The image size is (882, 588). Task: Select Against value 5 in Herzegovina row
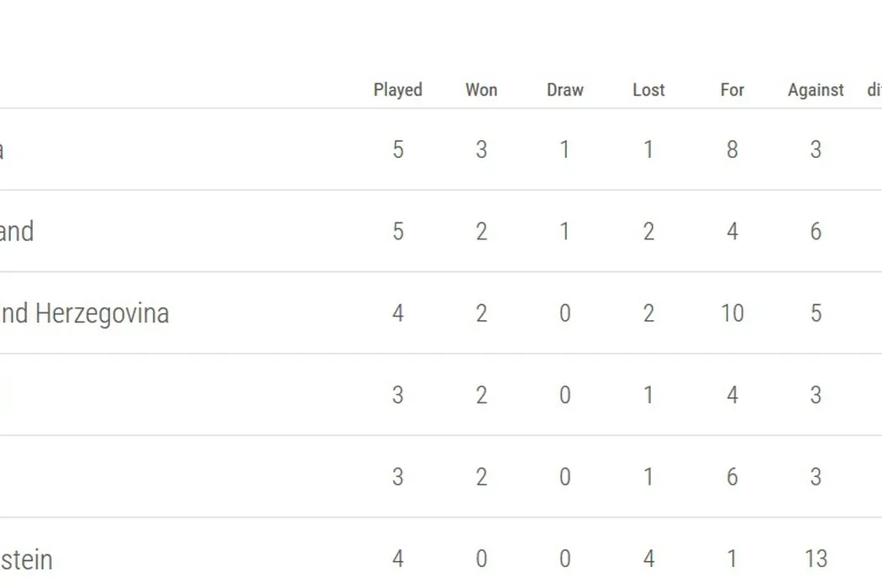pyautogui.click(x=816, y=313)
